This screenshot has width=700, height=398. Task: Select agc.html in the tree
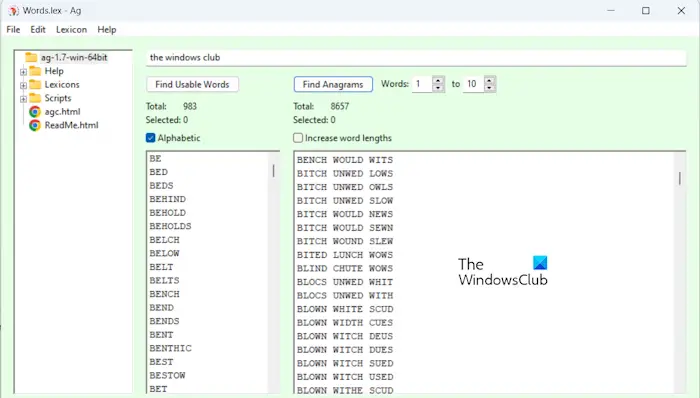[62, 112]
